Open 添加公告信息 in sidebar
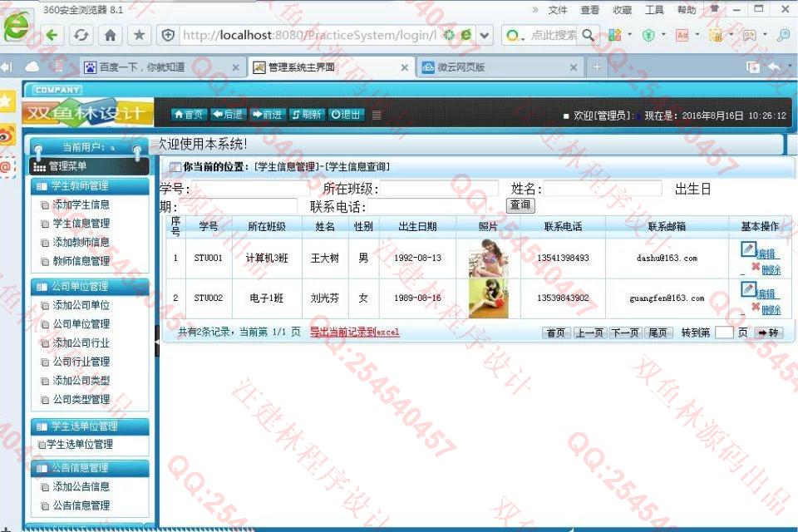This screenshot has width=798, height=532. 81,486
